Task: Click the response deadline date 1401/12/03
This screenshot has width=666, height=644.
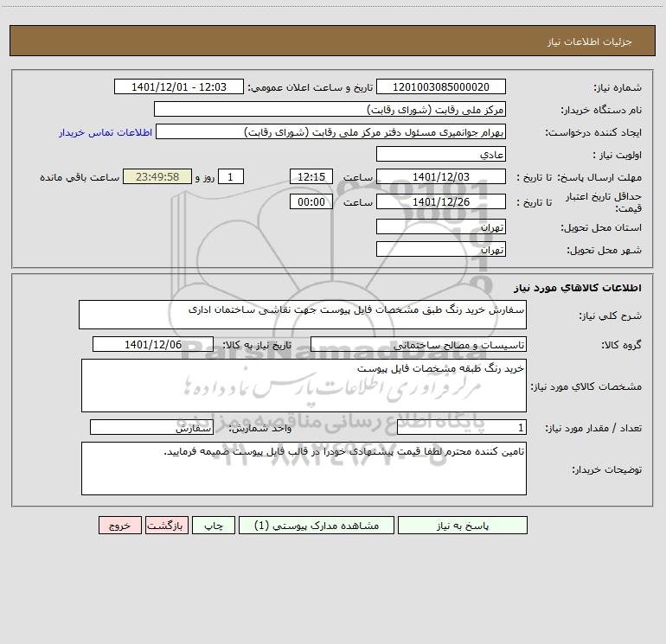Action: point(441,176)
